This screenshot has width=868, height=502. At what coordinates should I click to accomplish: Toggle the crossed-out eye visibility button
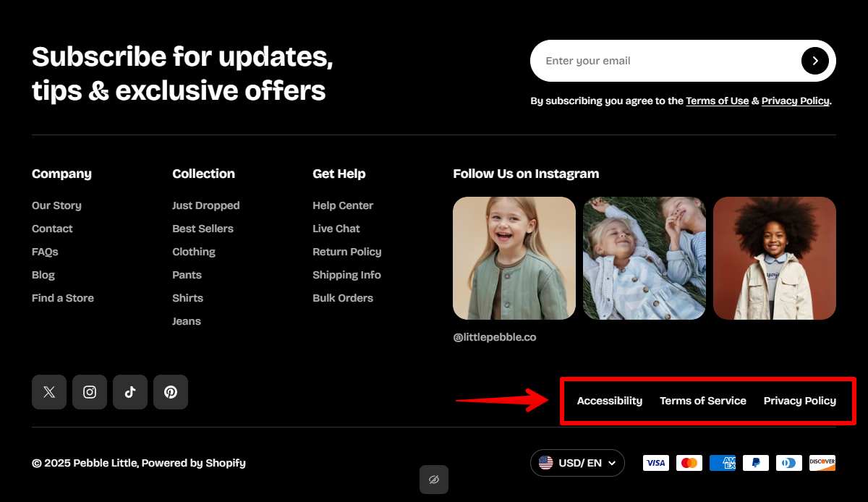[434, 480]
